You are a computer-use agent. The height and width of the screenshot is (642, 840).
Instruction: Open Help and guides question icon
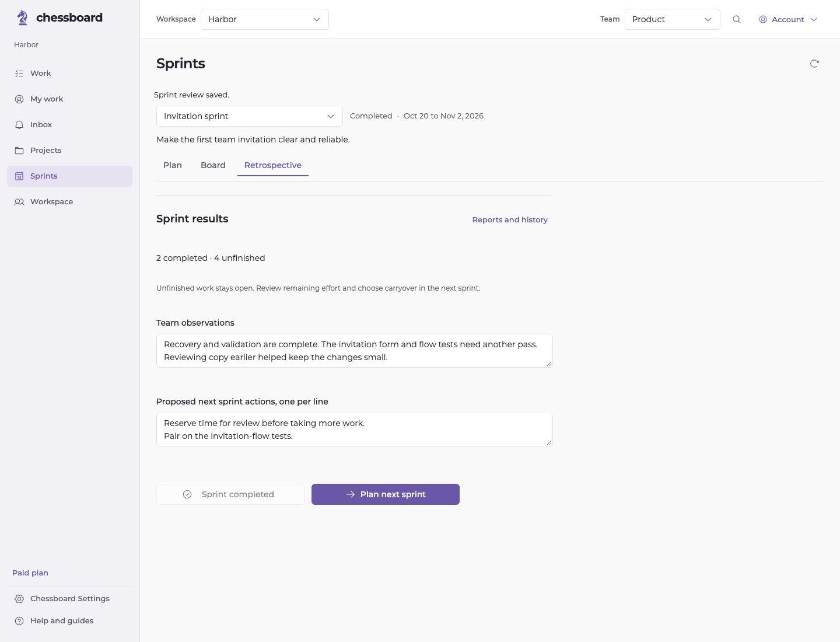coord(19,621)
